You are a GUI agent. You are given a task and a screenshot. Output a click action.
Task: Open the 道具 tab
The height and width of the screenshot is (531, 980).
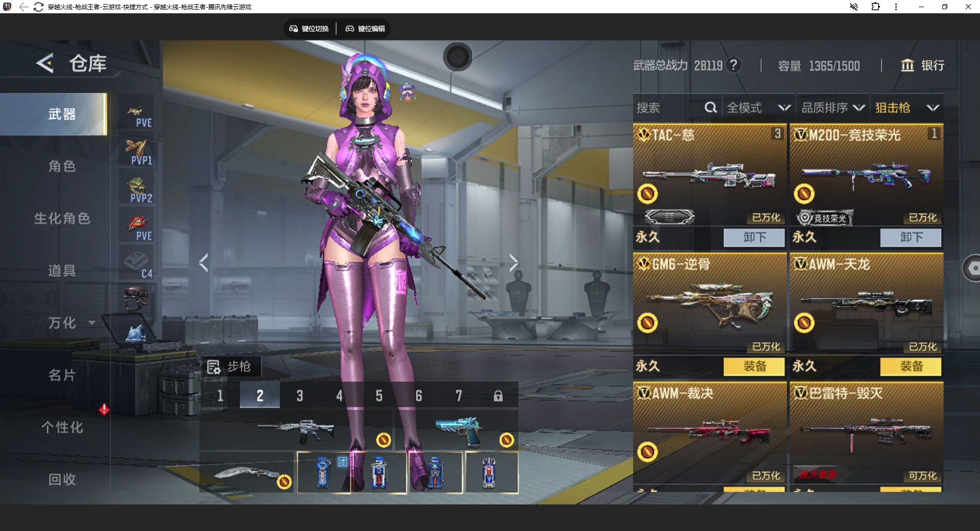[62, 271]
